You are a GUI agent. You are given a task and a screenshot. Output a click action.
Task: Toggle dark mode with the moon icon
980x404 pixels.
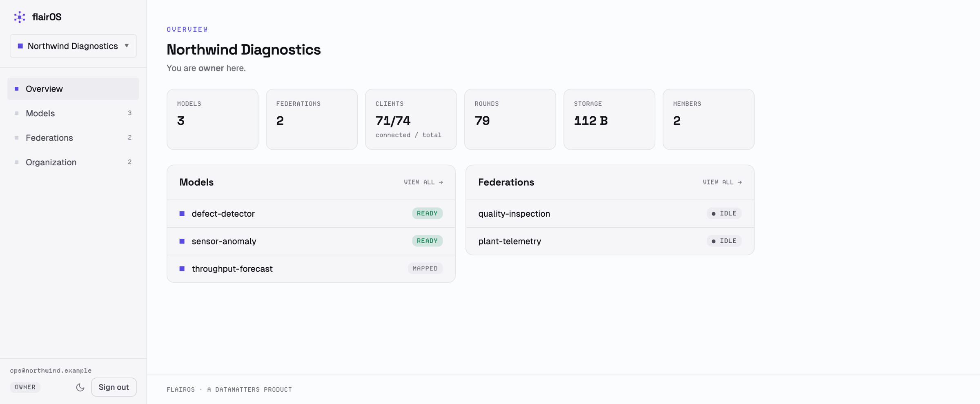[80, 387]
